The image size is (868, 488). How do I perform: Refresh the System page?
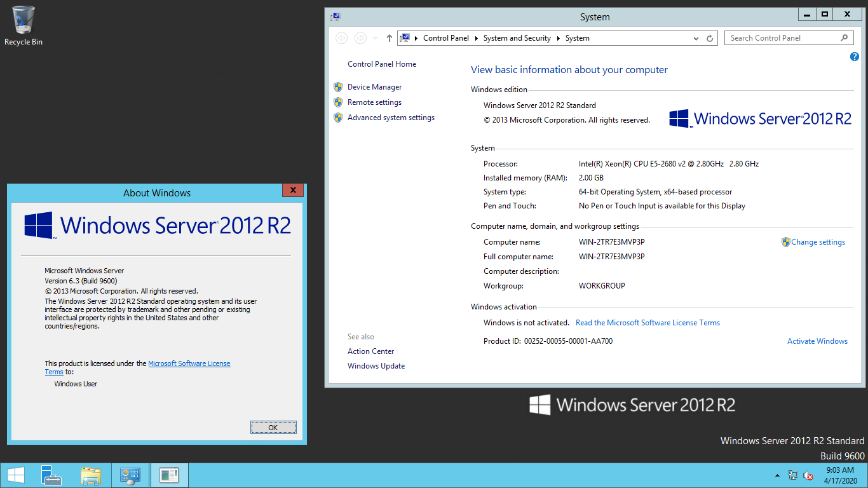(710, 38)
